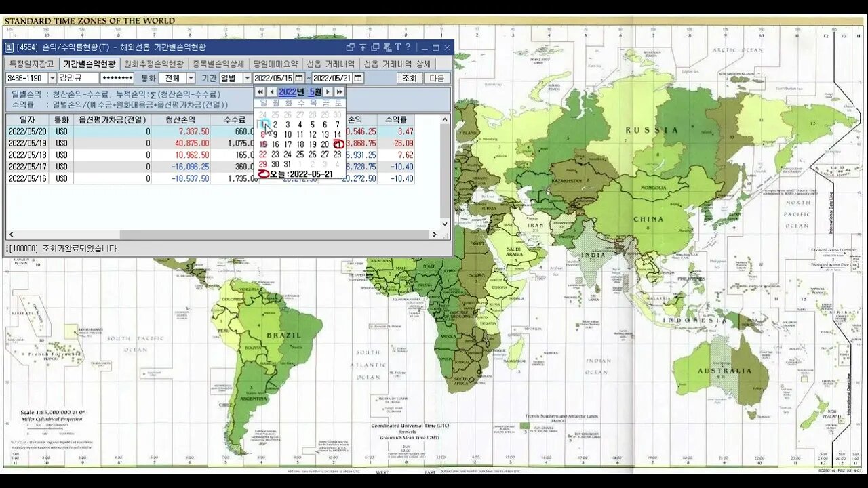Click the profit value 40,875.00
The height and width of the screenshot is (488, 868).
pos(192,143)
